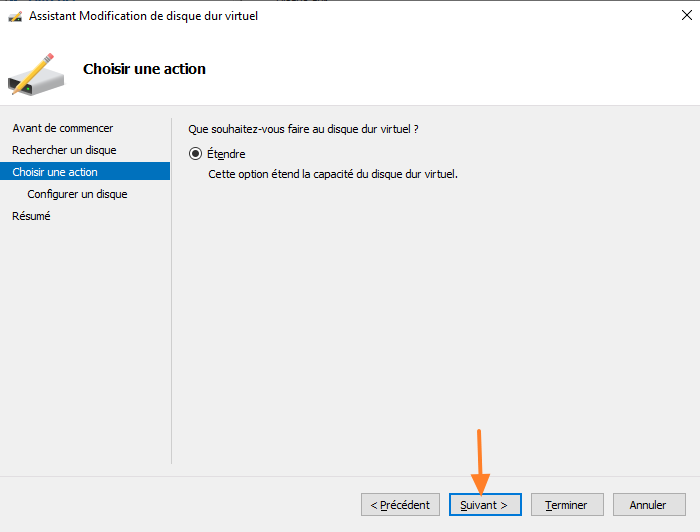Click the orange arrow pointing at Suivant
Viewport: 700px width, 532px height.
(x=480, y=460)
